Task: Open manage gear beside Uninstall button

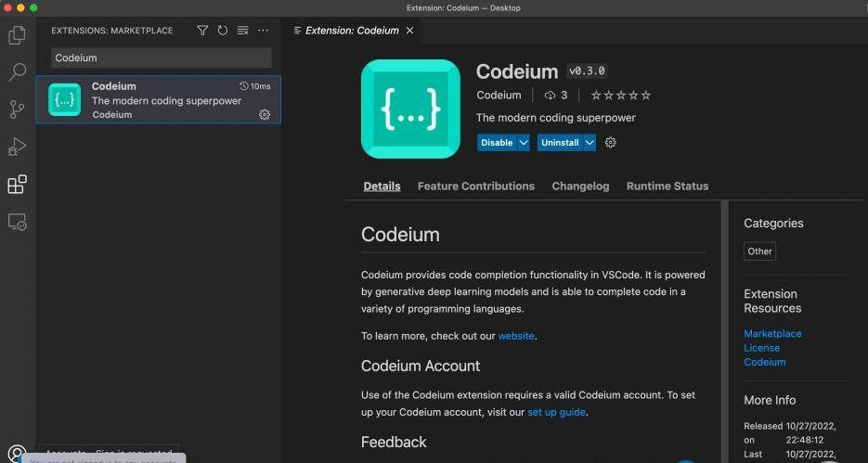Action: pos(610,142)
